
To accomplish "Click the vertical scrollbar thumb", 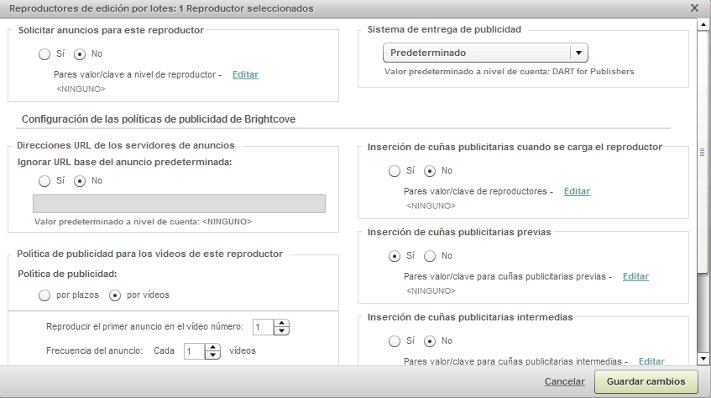I will pos(703,152).
